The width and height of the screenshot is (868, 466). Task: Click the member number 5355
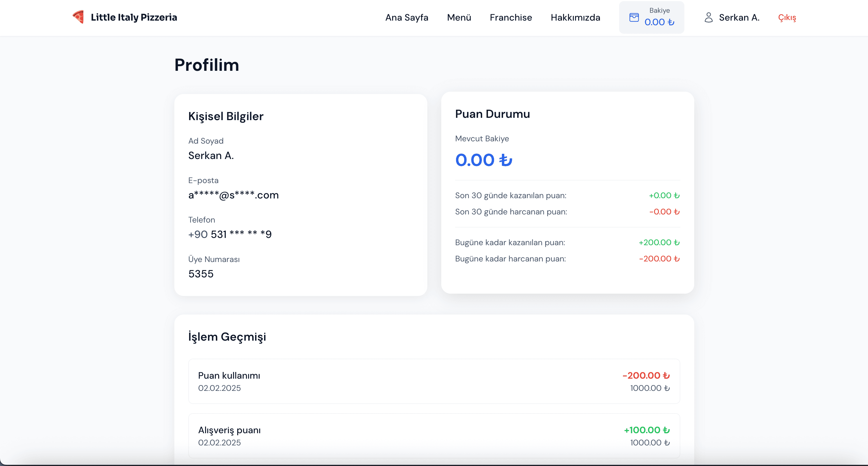coord(201,274)
